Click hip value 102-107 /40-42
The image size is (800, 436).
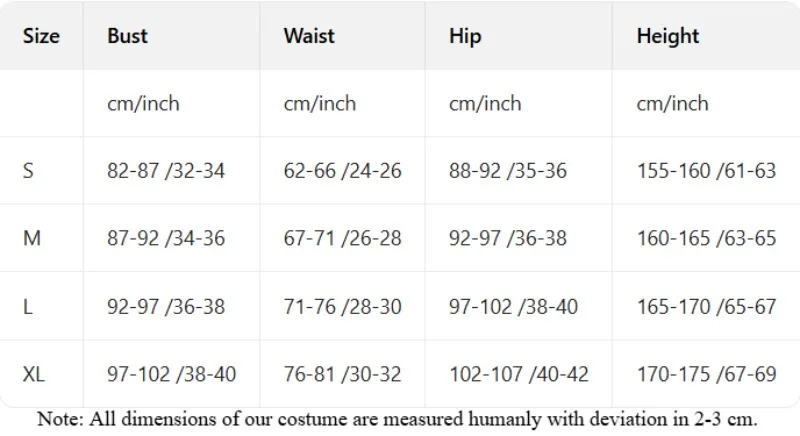coord(519,374)
